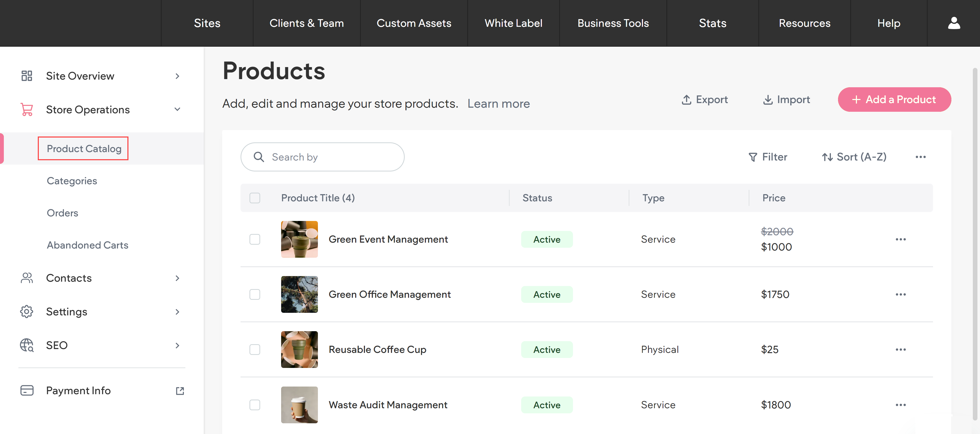Click the Payment Info card icon
This screenshot has height=434, width=980.
point(26,390)
